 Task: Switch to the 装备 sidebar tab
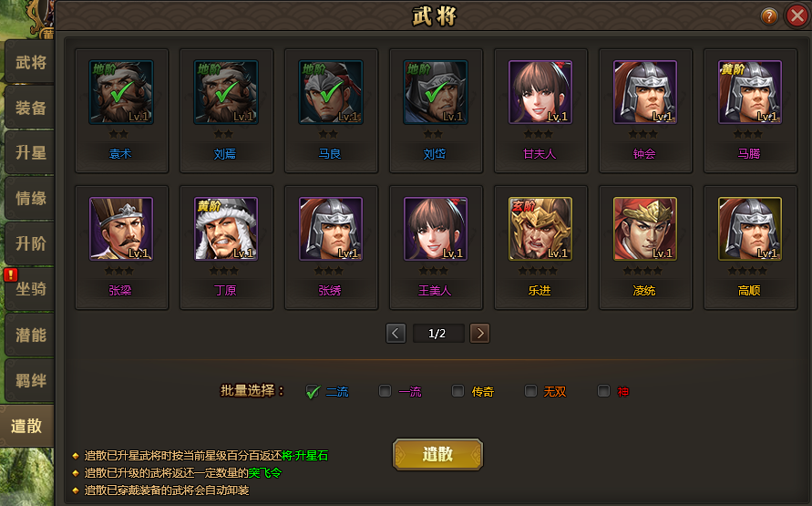pyautogui.click(x=30, y=108)
